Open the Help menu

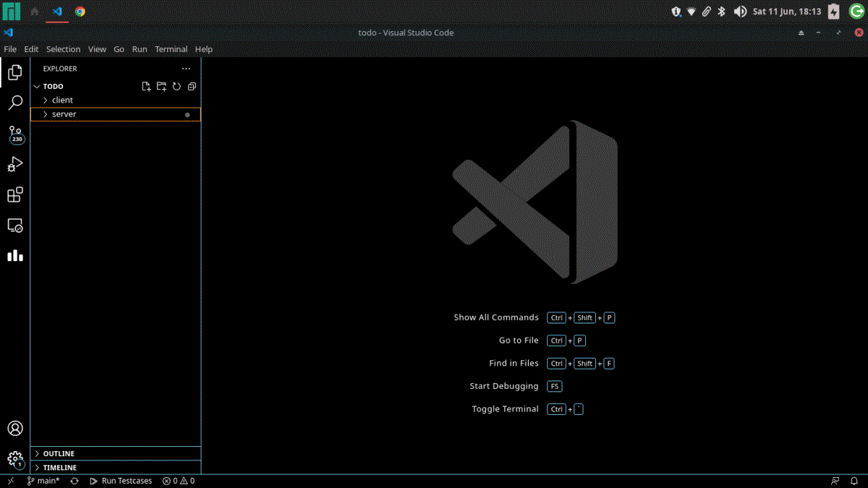204,49
